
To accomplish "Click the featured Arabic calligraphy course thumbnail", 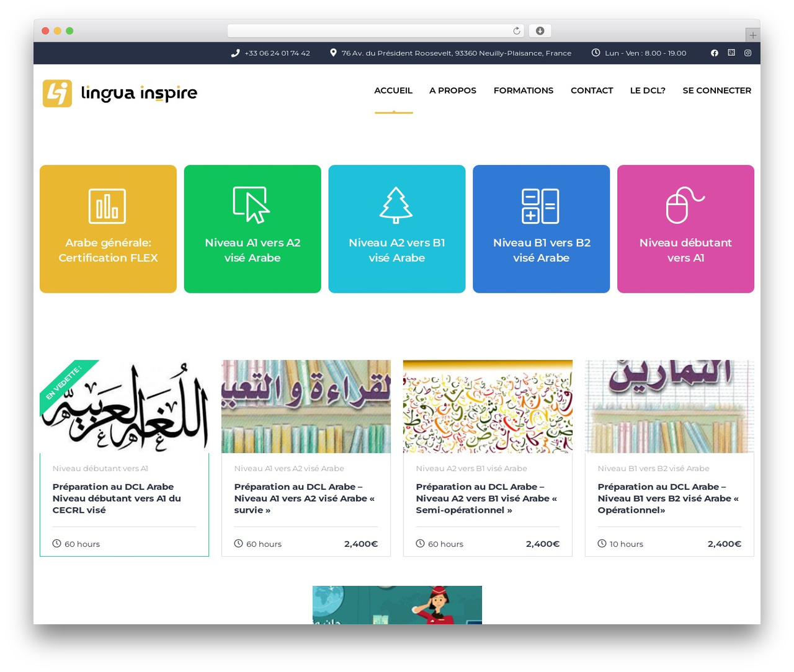I will click(124, 407).
